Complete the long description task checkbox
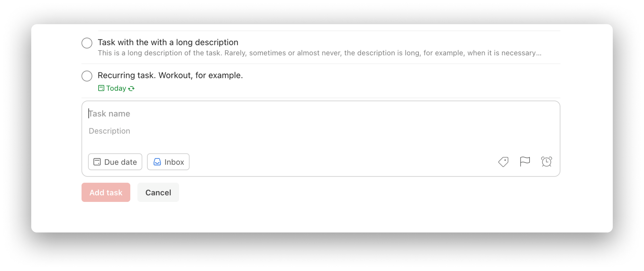This screenshot has height=271, width=644. tap(87, 43)
